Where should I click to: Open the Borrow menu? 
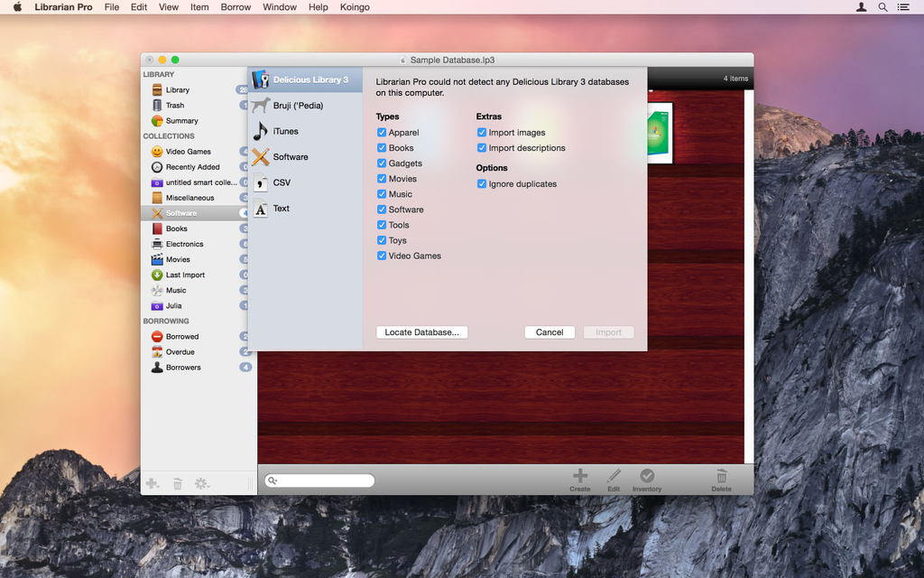(236, 7)
